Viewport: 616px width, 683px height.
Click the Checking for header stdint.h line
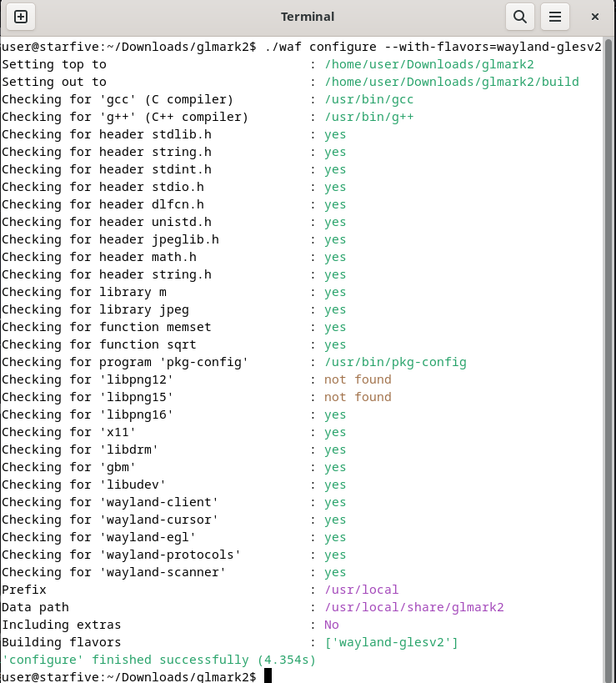[174, 169]
